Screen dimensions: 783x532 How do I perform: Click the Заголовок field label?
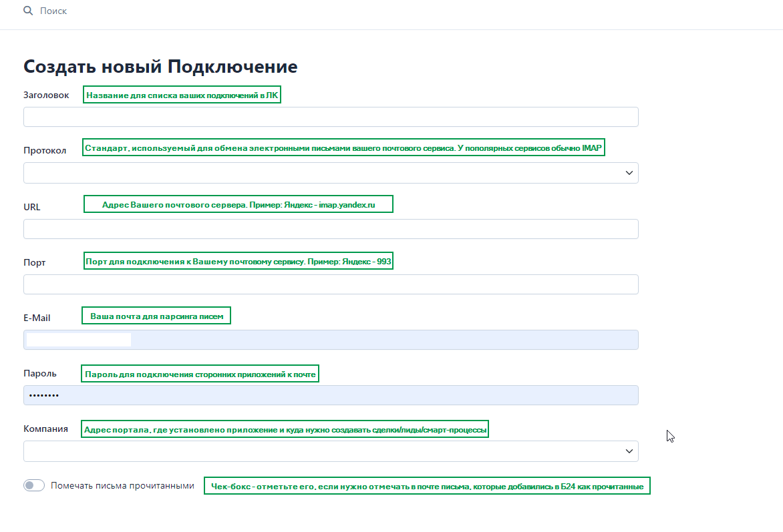tap(46, 95)
